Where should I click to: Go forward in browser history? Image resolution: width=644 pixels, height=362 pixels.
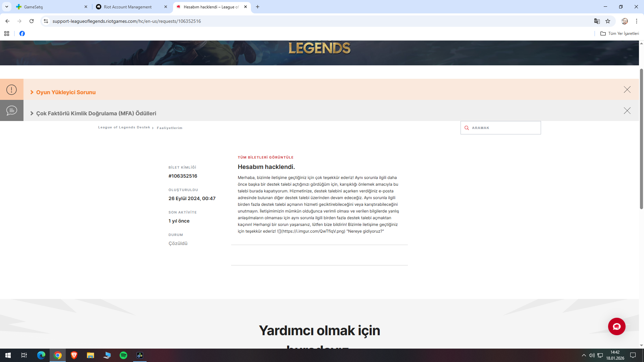[x=19, y=21]
